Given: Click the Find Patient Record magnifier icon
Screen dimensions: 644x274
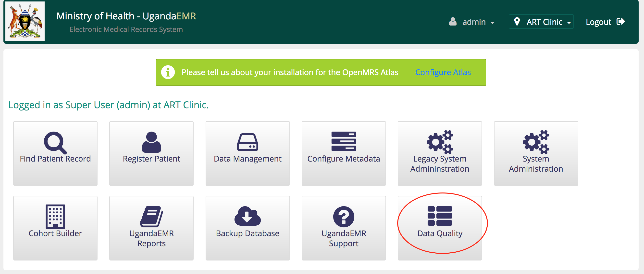Looking at the screenshot, I should pyautogui.click(x=55, y=142).
